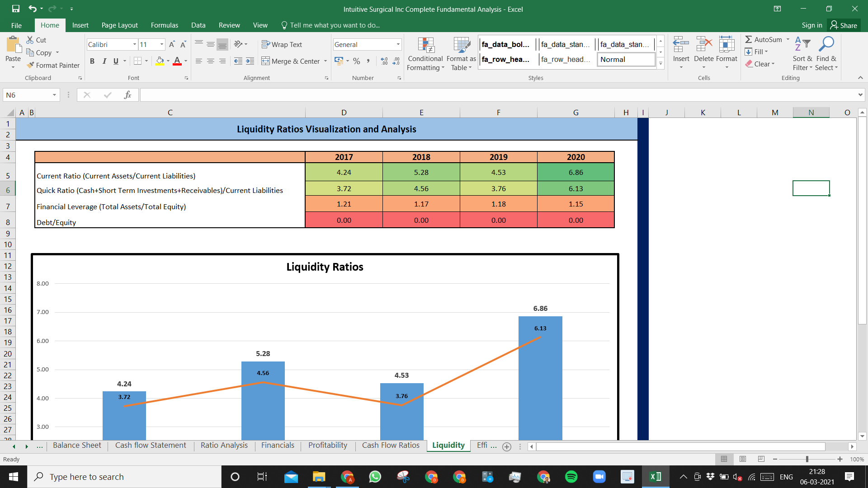Click the Decrease Indent icon
Image resolution: width=868 pixels, height=488 pixels.
point(238,61)
